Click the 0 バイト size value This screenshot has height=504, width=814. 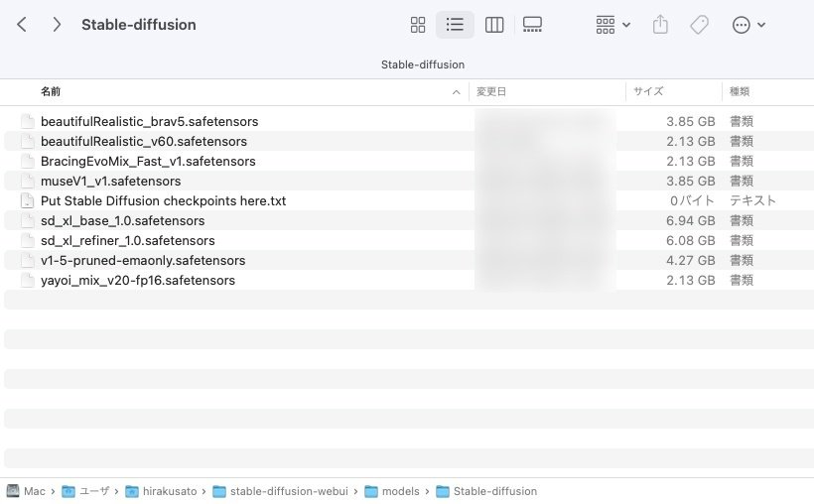(x=692, y=200)
